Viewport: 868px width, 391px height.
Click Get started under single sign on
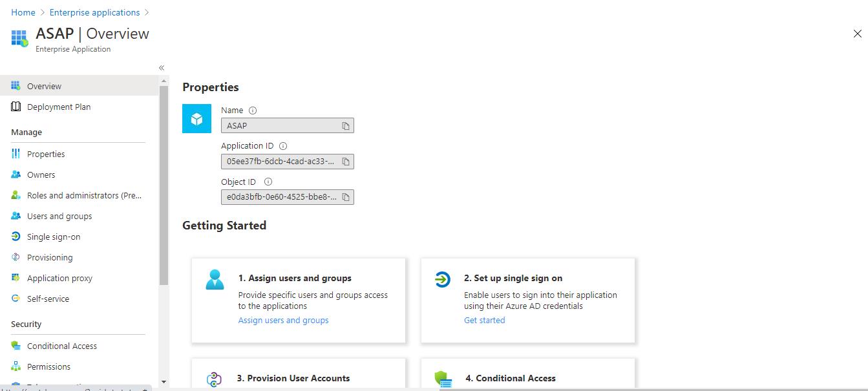coord(484,320)
